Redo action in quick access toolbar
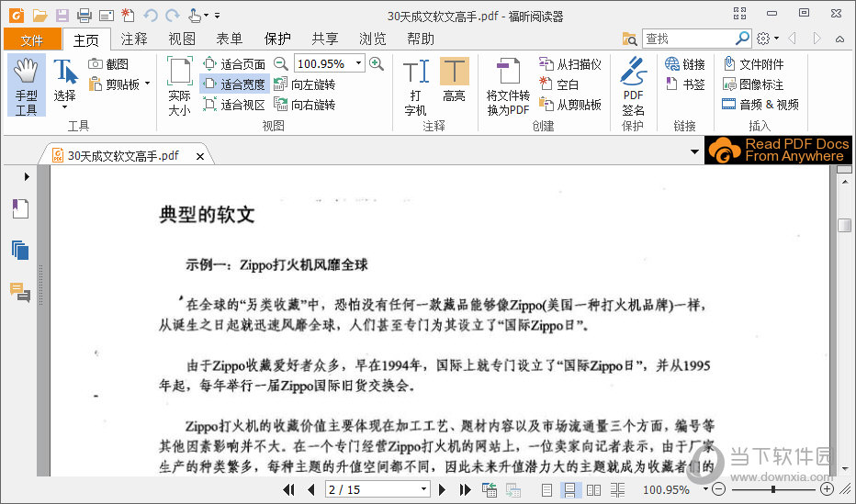Viewport: 856px width, 504px height. (x=173, y=16)
